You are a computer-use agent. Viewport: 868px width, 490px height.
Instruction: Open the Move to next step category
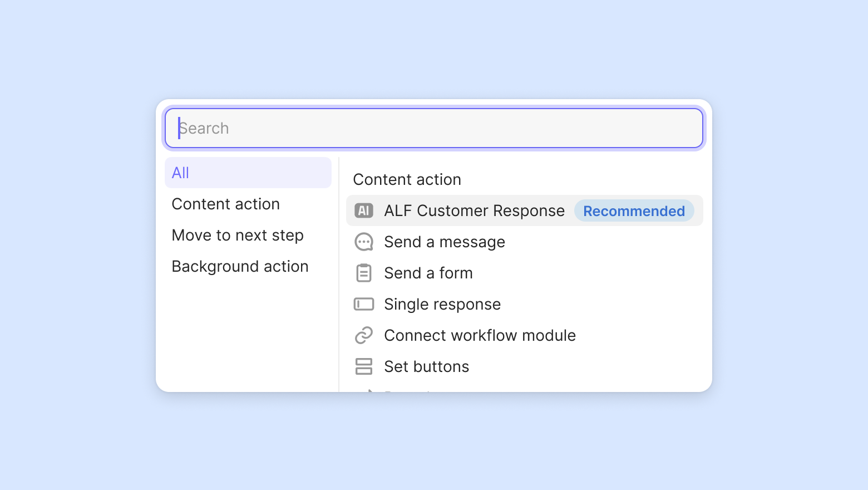pos(238,235)
